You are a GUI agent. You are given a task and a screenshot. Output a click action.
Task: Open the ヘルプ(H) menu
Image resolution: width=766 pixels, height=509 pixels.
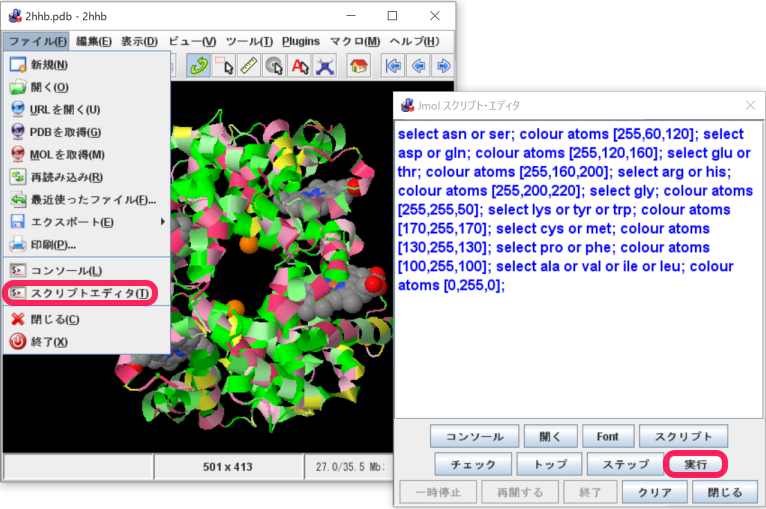point(414,41)
